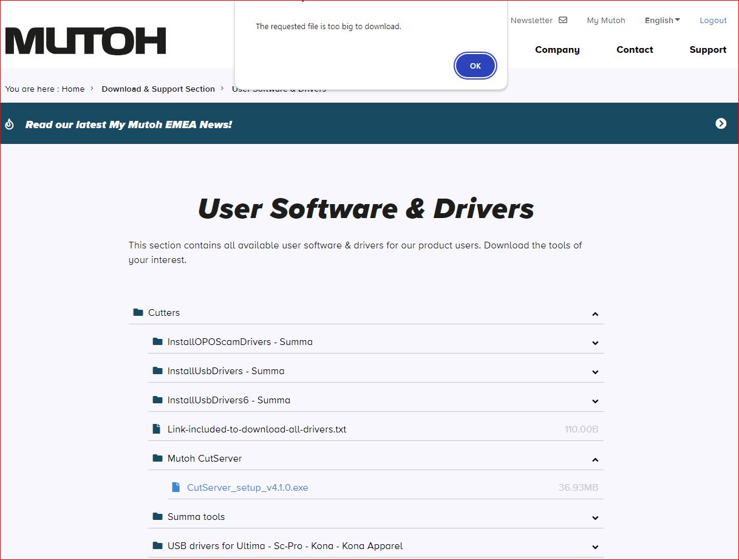This screenshot has height=560, width=739.
Task: Expand the InstallUsbDrivers - Summa chevron
Action: click(x=595, y=372)
